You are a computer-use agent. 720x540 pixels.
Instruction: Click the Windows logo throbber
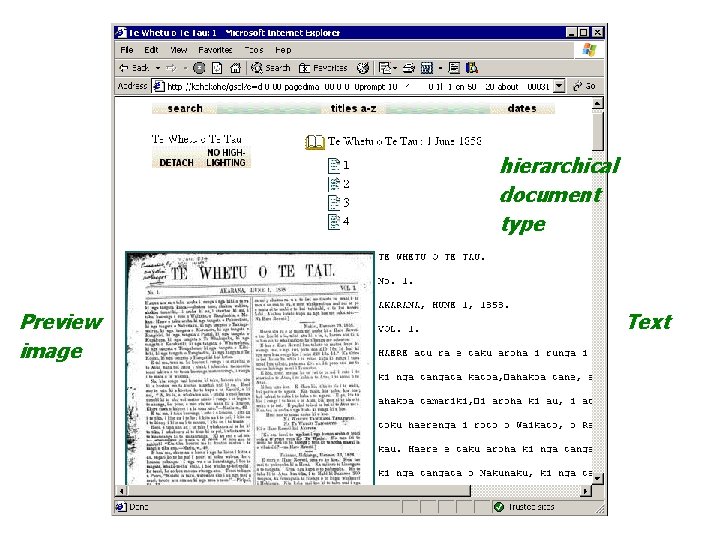point(589,50)
